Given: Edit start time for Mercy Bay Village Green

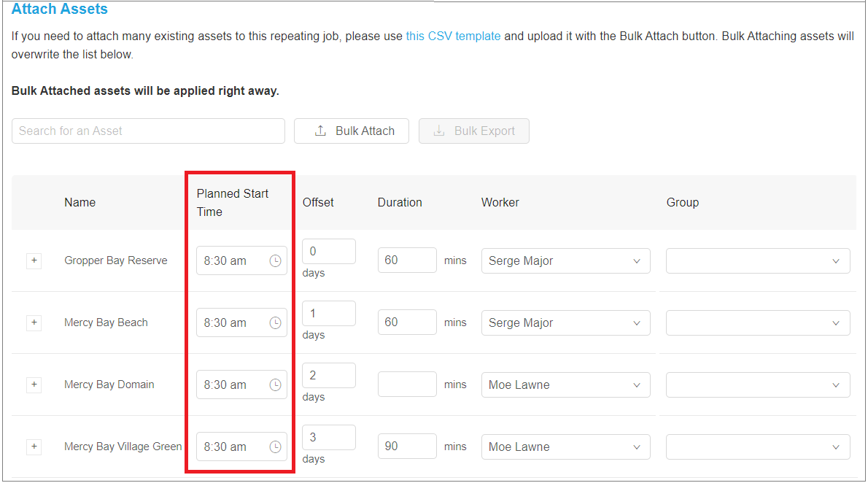Looking at the screenshot, I should pos(241,447).
